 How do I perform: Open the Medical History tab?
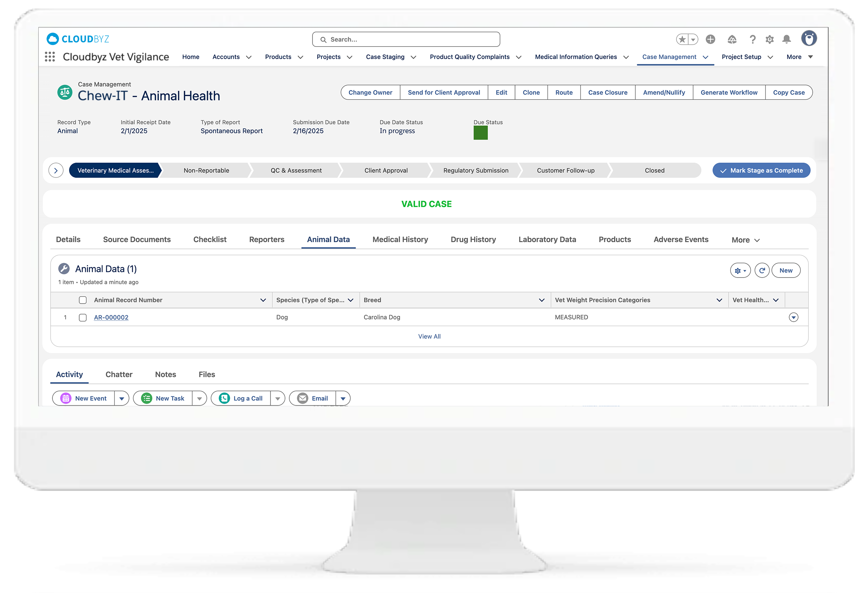point(400,240)
